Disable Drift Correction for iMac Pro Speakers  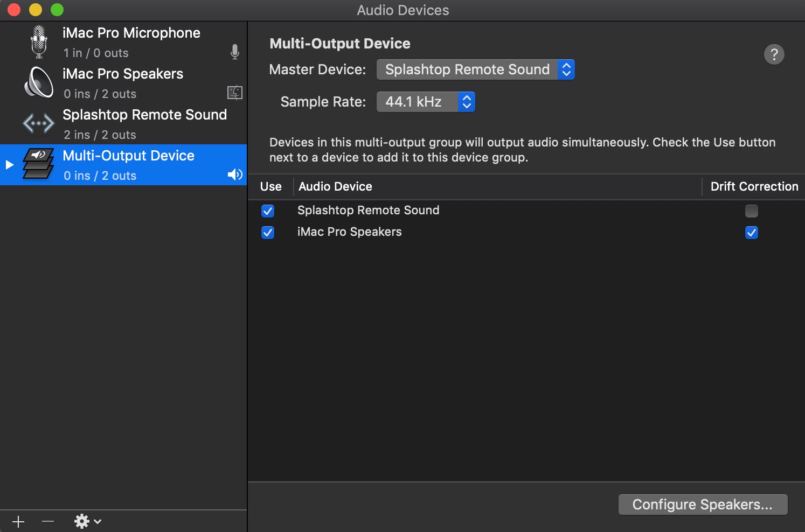point(752,233)
